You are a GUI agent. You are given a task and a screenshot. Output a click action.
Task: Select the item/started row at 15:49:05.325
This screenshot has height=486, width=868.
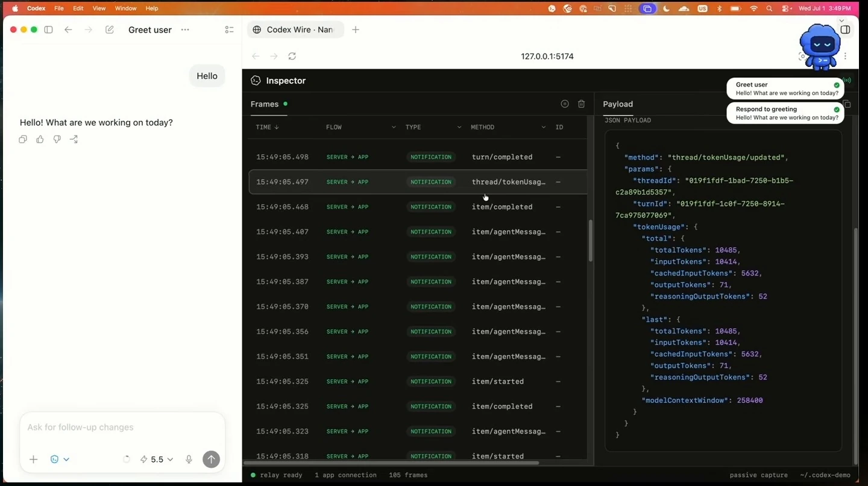point(418,382)
